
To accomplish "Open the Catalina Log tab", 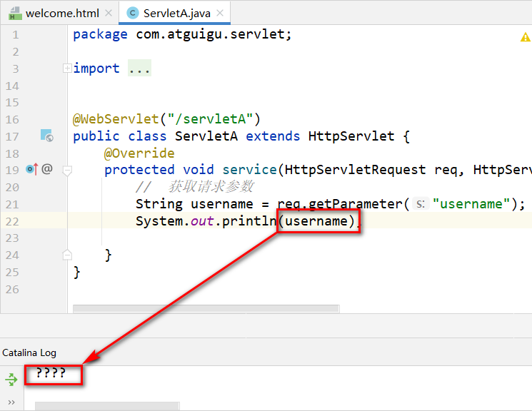I will [29, 352].
